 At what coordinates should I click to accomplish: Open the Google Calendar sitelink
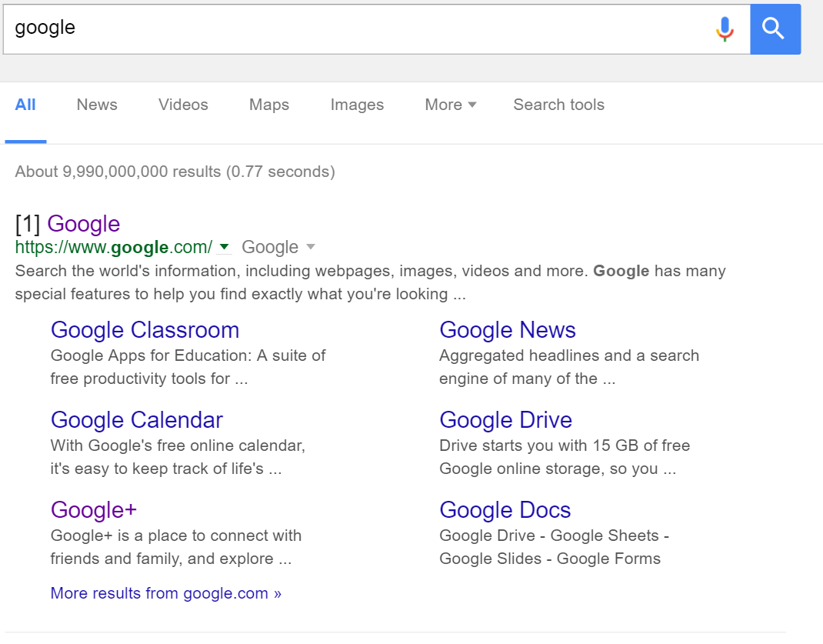136,420
